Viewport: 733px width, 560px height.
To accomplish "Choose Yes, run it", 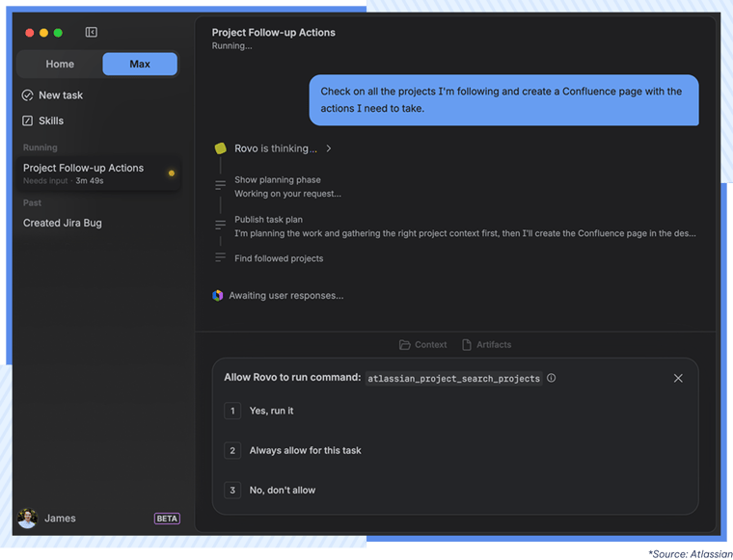I will pos(271,411).
